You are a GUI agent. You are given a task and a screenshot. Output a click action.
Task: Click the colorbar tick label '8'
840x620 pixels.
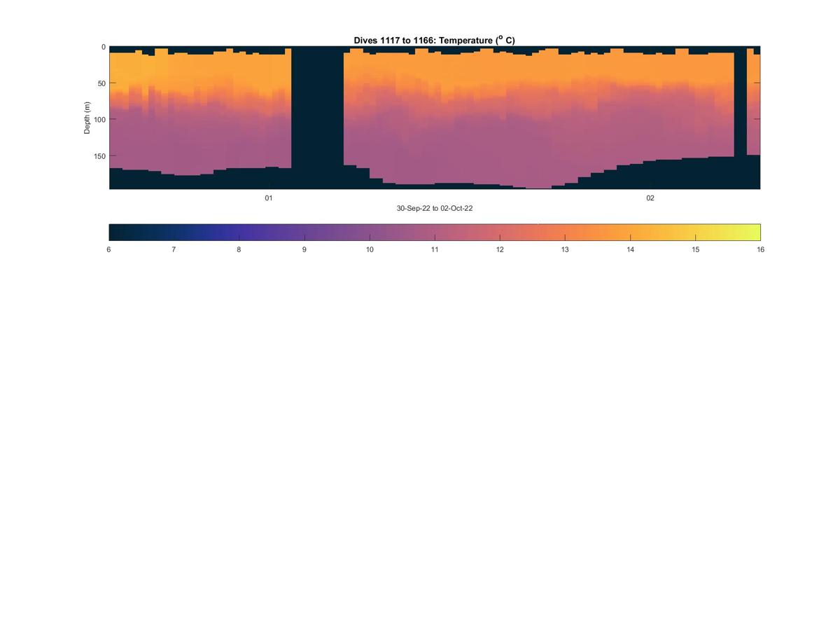coord(239,249)
